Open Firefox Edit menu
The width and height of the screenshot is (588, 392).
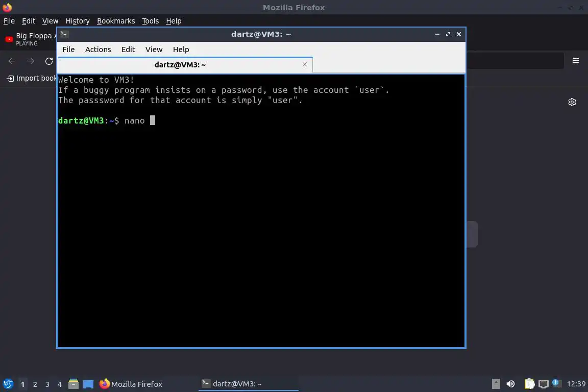(x=29, y=21)
